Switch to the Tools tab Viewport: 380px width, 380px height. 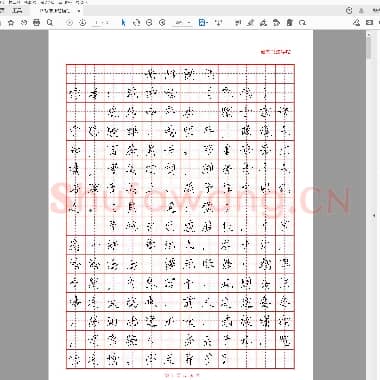click(x=17, y=11)
